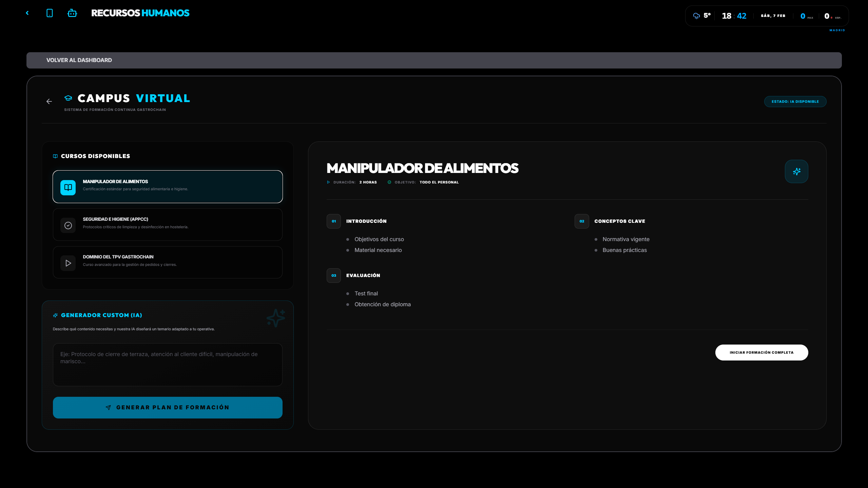Image resolution: width=868 pixels, height=488 pixels.
Task: Click Generar Plan de Formación
Action: (x=168, y=407)
